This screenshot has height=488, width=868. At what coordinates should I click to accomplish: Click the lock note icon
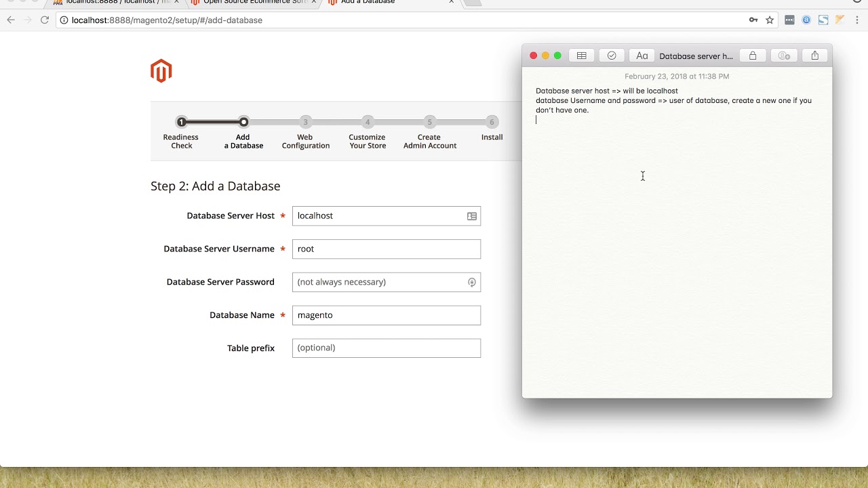753,56
